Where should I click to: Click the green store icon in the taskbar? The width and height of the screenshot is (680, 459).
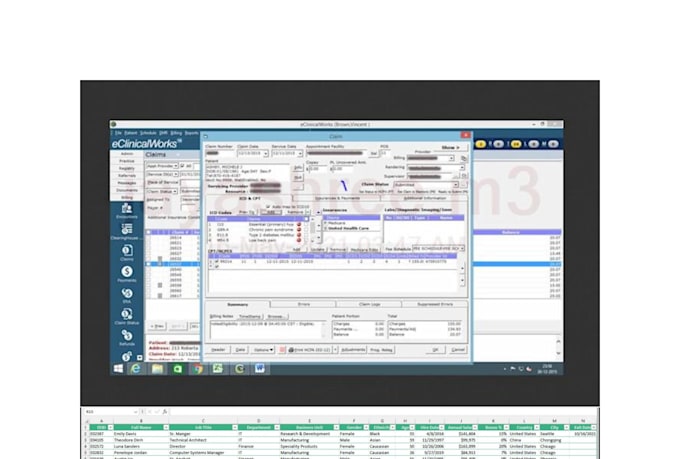pyautogui.click(x=178, y=369)
